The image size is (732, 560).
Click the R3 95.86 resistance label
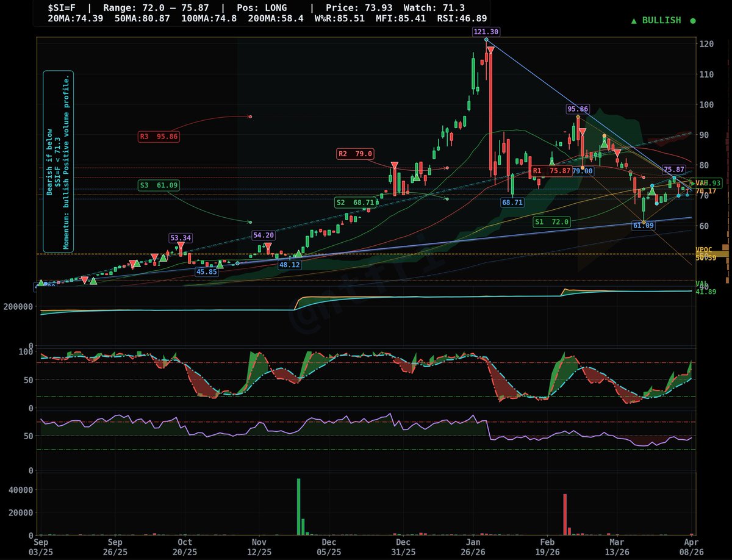point(159,137)
